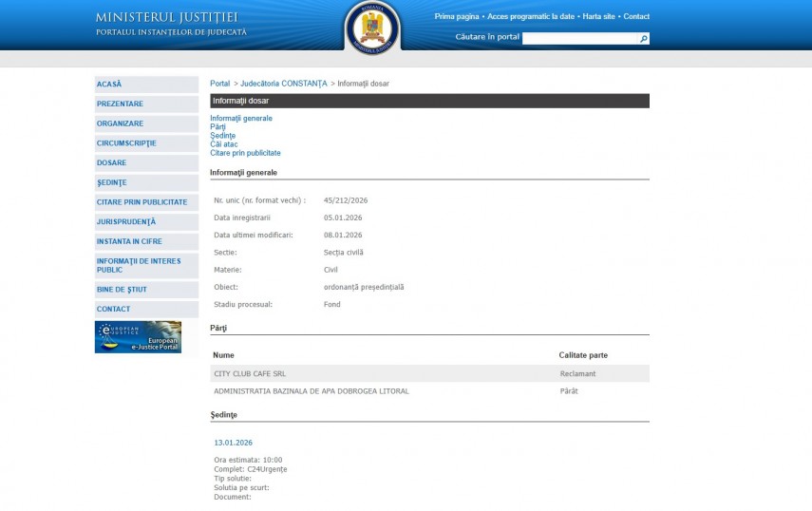This screenshot has height=511, width=812.
Task: Open CITARE PRIN PUBLICITATE menu item
Action: (142, 202)
